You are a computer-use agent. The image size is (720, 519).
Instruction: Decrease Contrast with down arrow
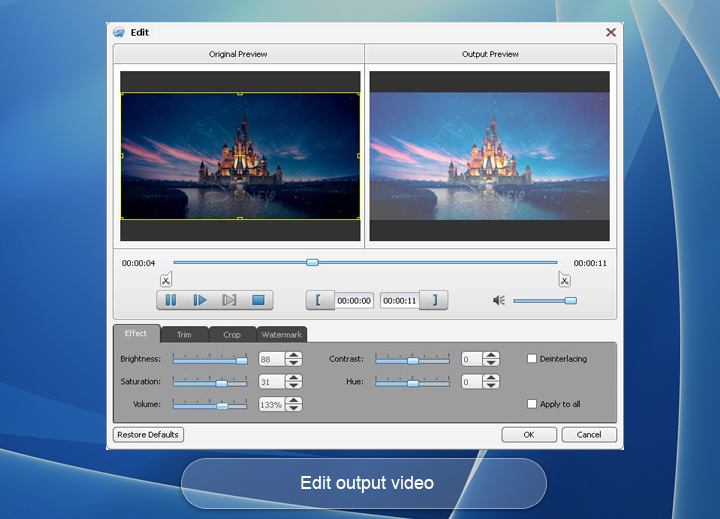[x=491, y=362]
